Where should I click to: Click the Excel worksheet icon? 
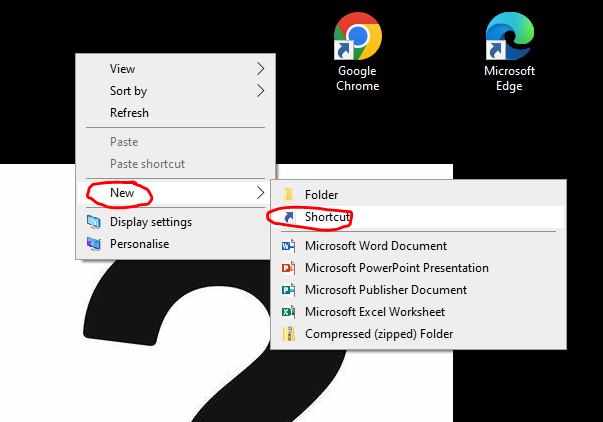point(288,312)
